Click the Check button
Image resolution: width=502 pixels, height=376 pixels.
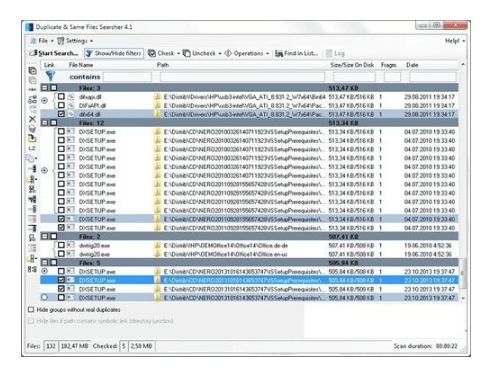[161, 53]
